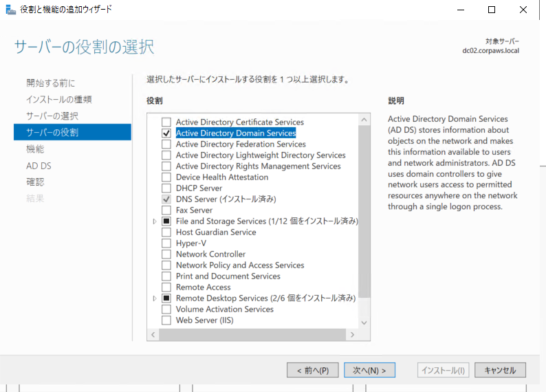The width and height of the screenshot is (546, 392).
Task: Expand Remote Desktop Services node
Action: (x=155, y=298)
